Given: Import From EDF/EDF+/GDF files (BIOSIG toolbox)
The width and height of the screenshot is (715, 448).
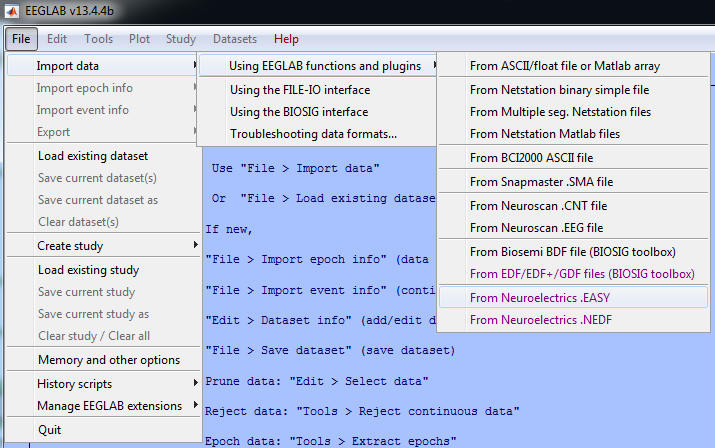Looking at the screenshot, I should (x=573, y=274).
